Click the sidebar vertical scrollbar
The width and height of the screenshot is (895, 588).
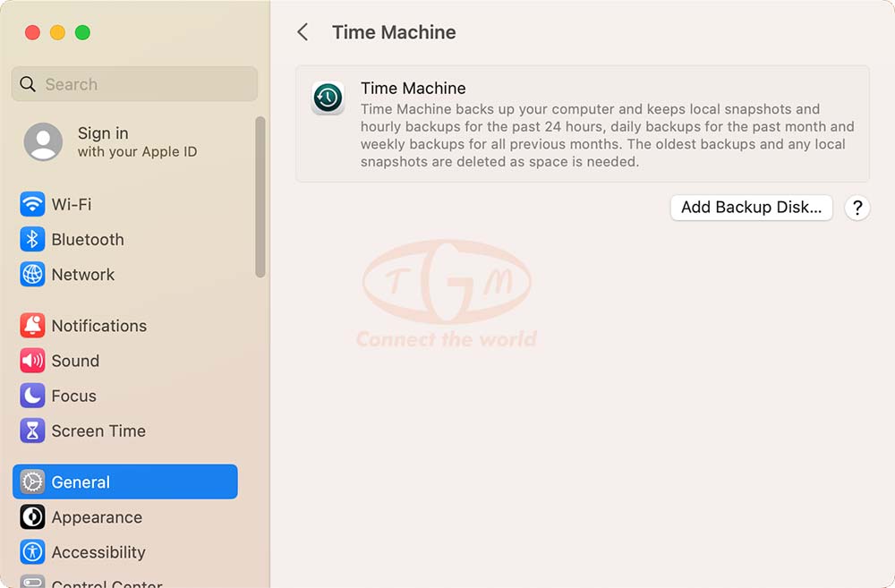[x=260, y=197]
